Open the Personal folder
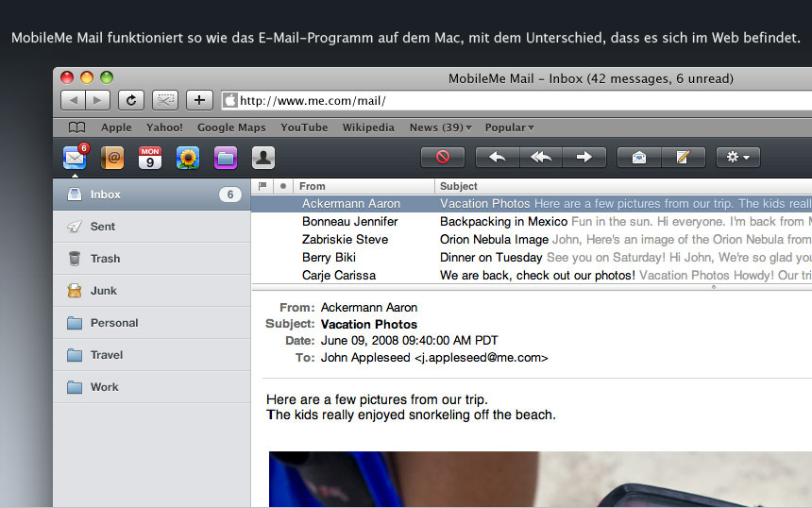The height and width of the screenshot is (508, 812). click(152, 323)
